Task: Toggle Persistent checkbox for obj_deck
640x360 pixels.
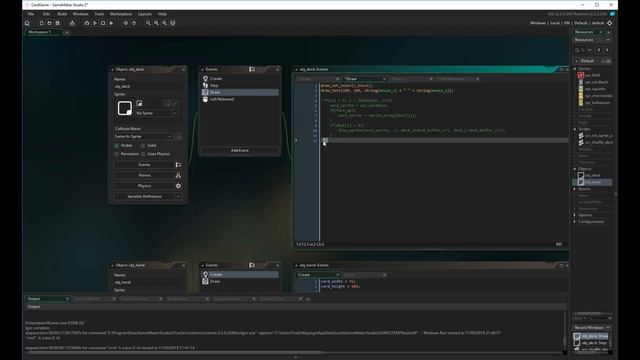Action: pos(117,154)
